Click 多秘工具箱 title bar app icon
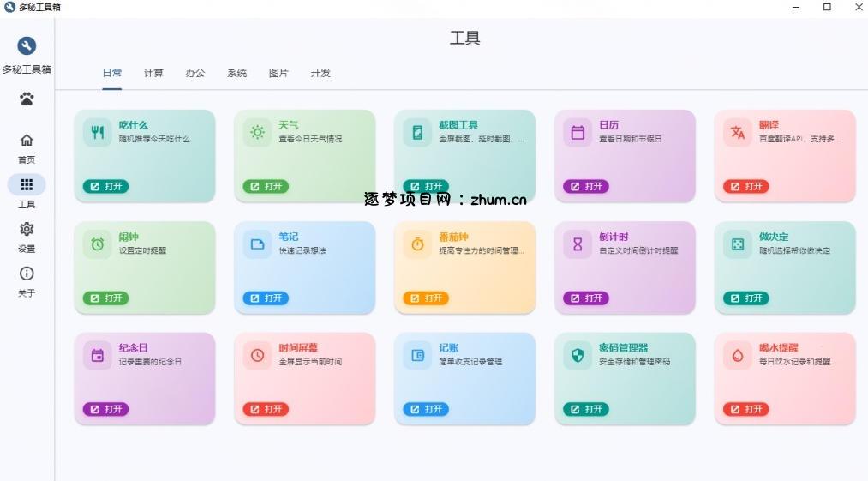Viewport: 868px width, 481px height. click(9, 7)
